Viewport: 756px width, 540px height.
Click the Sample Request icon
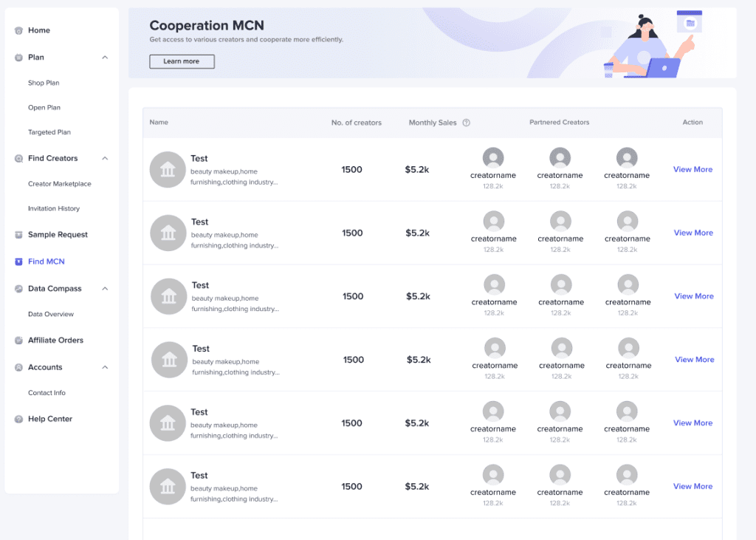pyautogui.click(x=18, y=234)
